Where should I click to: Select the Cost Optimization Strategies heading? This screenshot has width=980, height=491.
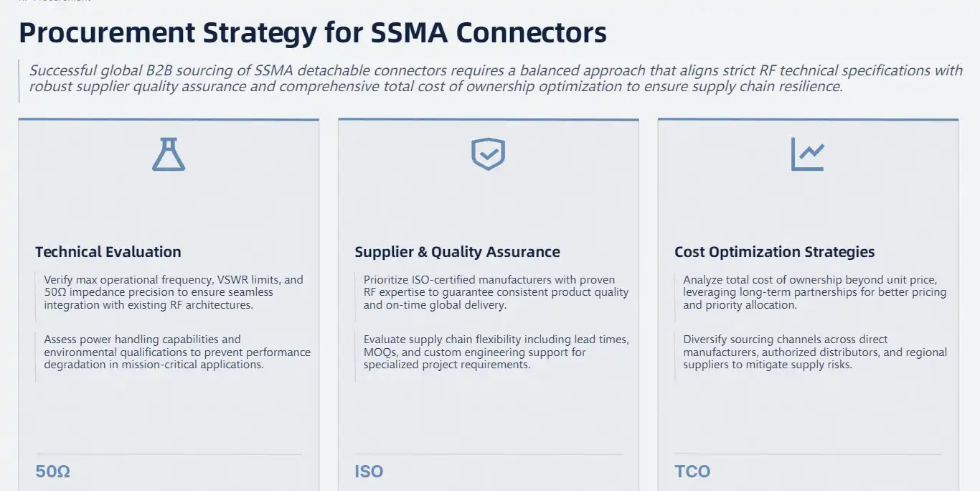[x=775, y=252]
